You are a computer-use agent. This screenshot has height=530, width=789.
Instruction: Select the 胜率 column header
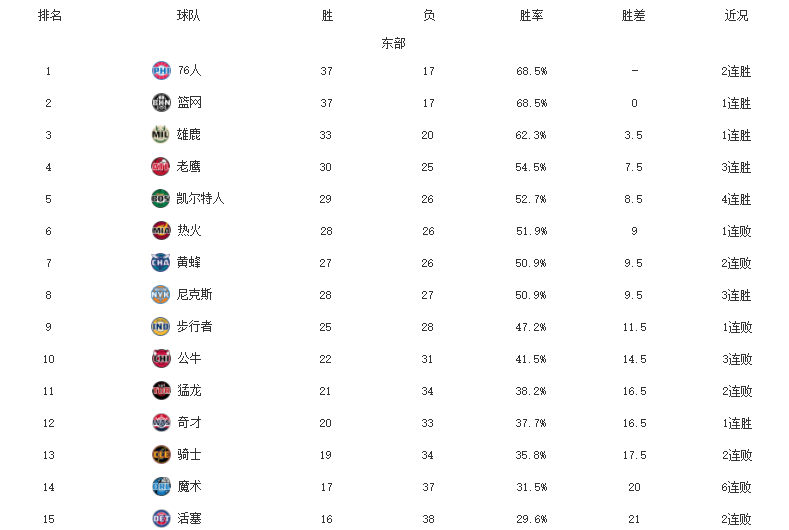click(x=531, y=16)
